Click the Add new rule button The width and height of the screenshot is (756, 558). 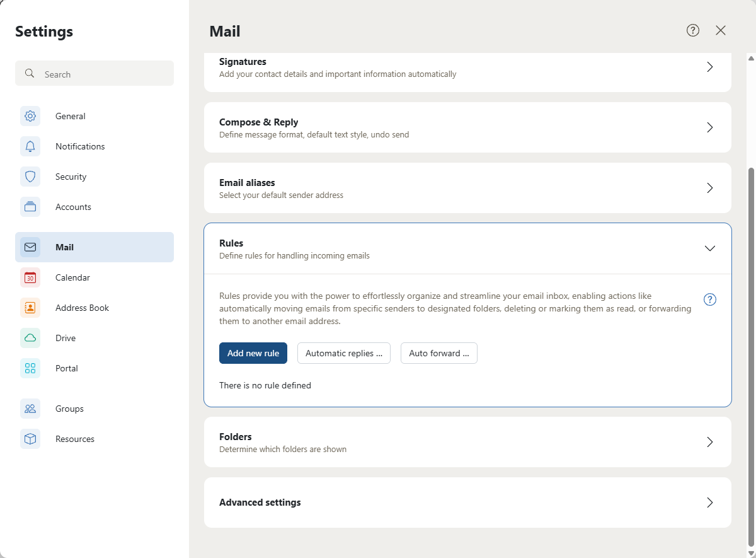(x=253, y=353)
